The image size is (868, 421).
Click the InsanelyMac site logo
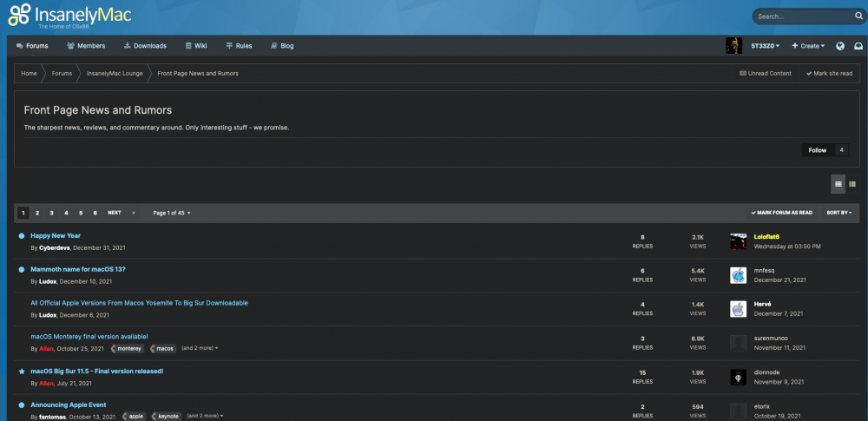69,16
